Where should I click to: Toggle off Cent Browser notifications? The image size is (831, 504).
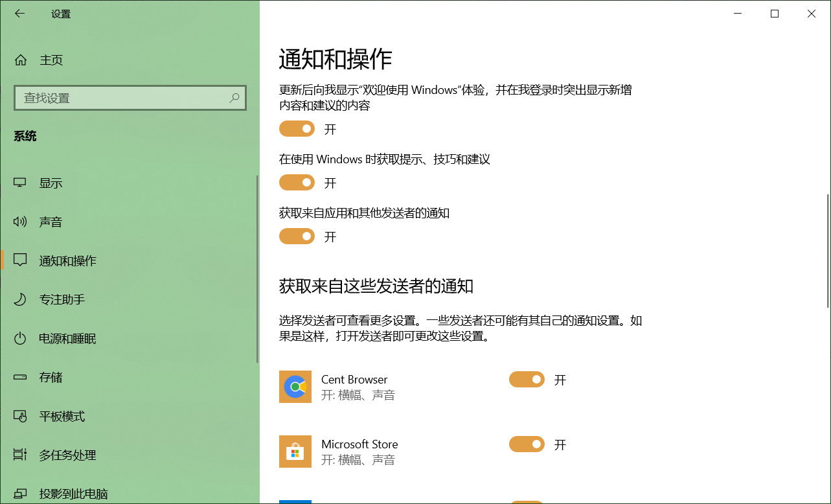[x=527, y=380]
